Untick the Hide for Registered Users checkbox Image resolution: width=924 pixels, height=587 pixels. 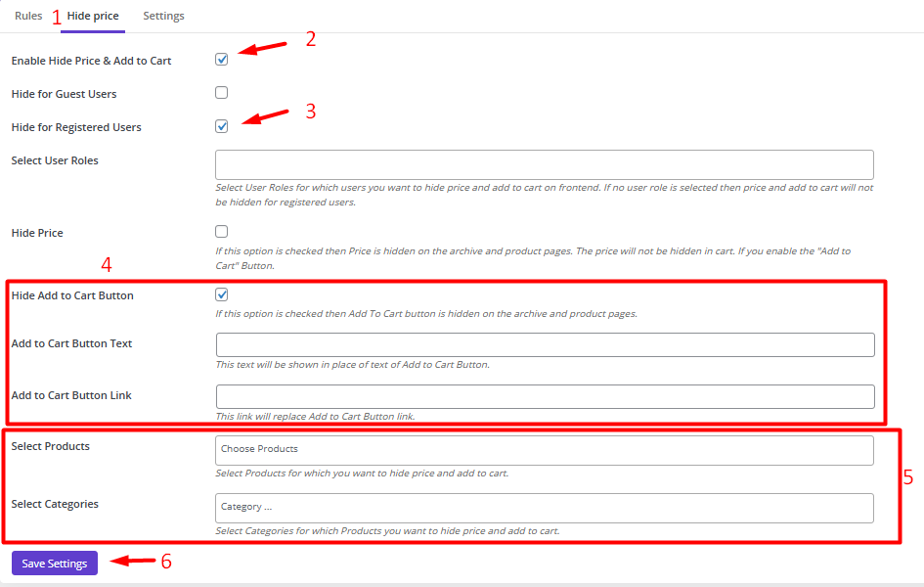click(222, 126)
